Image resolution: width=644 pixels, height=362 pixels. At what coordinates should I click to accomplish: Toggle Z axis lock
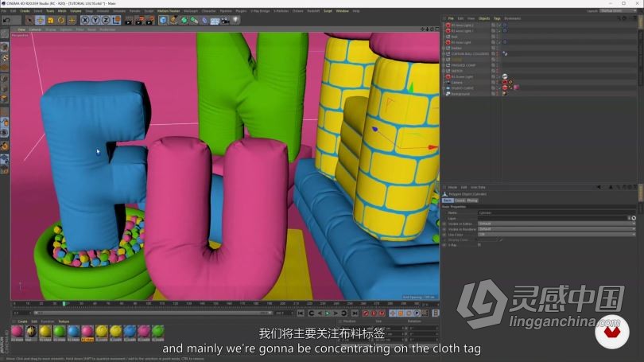(x=106, y=20)
